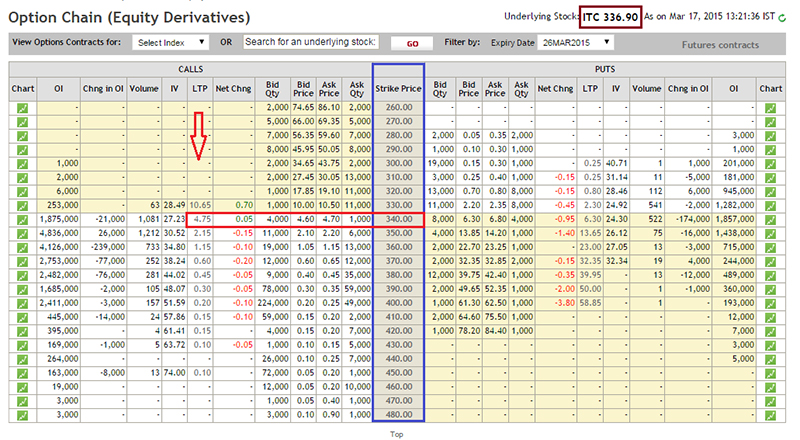Click puts Volume value 541

coord(655,205)
